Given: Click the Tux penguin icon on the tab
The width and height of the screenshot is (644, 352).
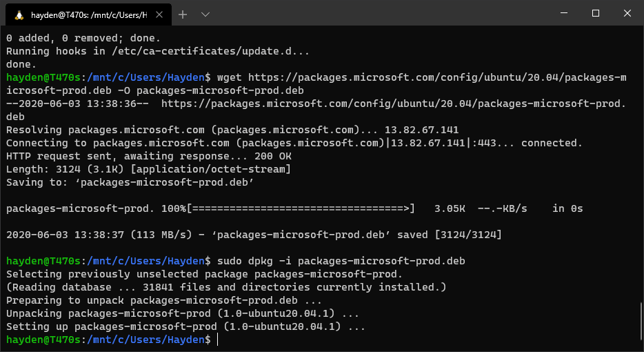Looking at the screenshot, I should [x=19, y=14].
